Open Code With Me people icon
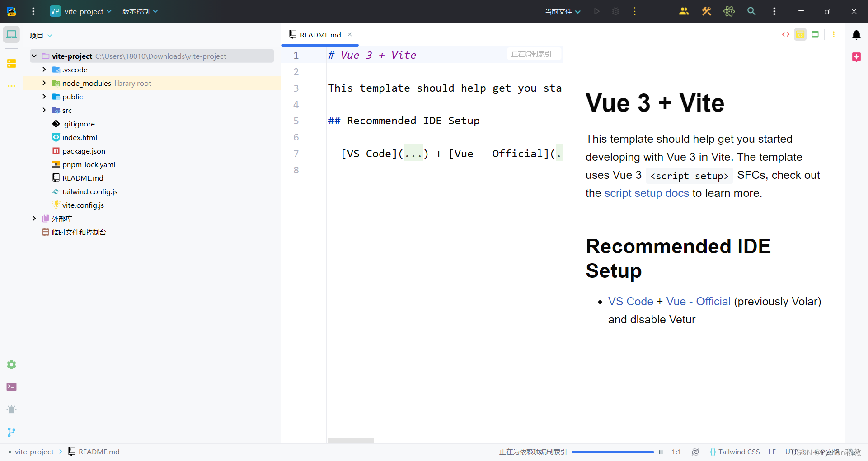This screenshot has height=461, width=868. [x=684, y=11]
